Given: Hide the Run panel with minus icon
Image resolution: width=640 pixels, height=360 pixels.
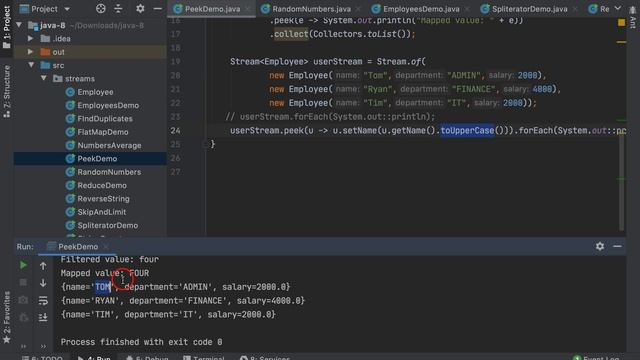Looking at the screenshot, I should pos(617,246).
